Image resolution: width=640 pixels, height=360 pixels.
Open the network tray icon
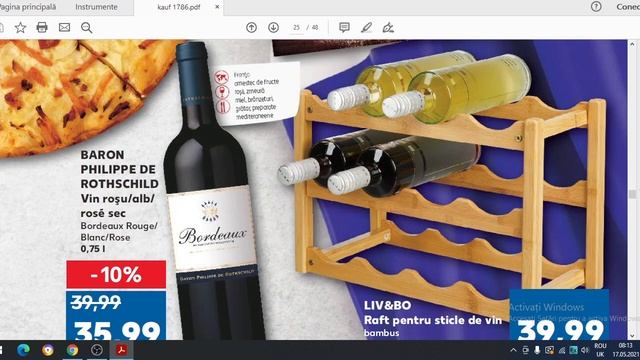click(562, 350)
